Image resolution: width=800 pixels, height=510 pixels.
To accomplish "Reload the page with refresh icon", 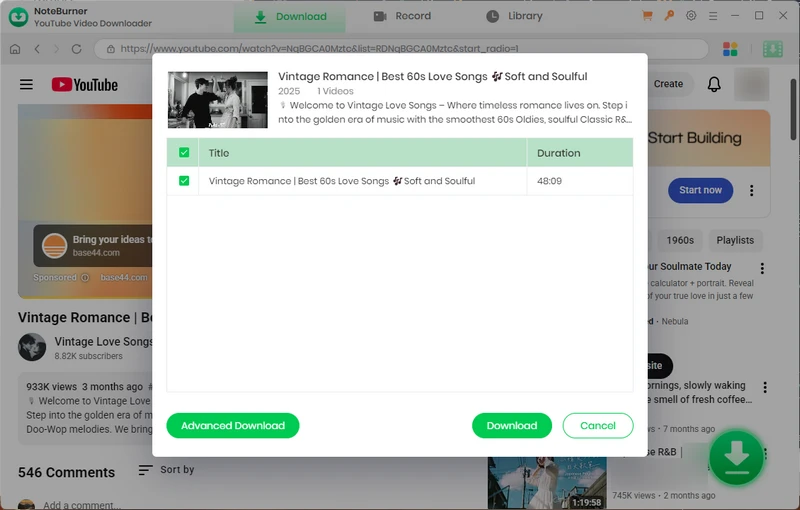I will (x=77, y=49).
